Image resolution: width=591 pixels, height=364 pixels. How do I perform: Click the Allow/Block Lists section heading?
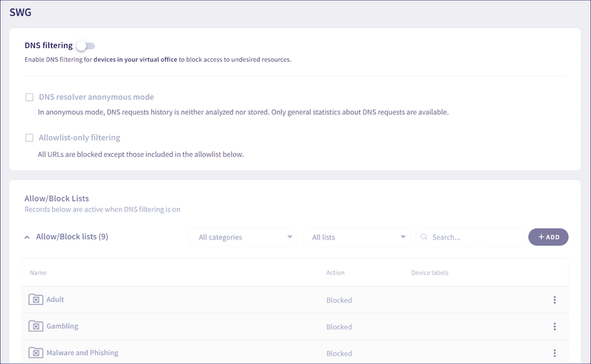pos(57,199)
